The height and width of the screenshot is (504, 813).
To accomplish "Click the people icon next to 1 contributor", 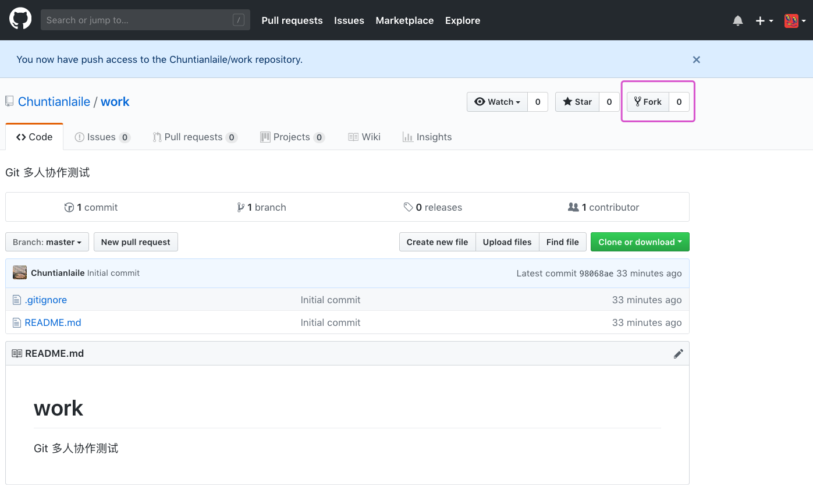I will 573,207.
